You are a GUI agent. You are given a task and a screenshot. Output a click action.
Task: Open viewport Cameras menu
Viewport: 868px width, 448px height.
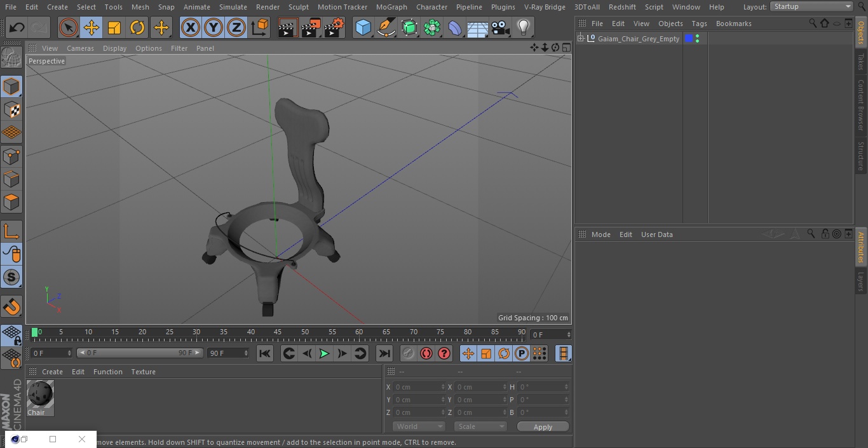click(80, 48)
